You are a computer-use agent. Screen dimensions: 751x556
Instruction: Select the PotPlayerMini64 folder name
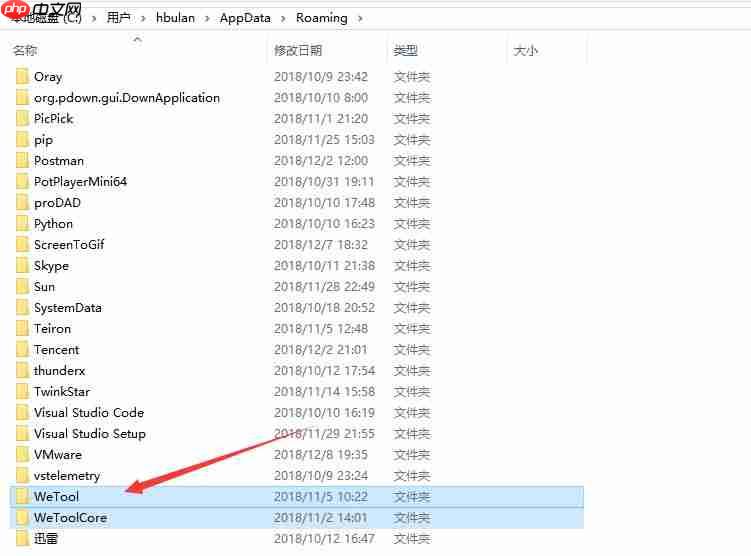80,182
